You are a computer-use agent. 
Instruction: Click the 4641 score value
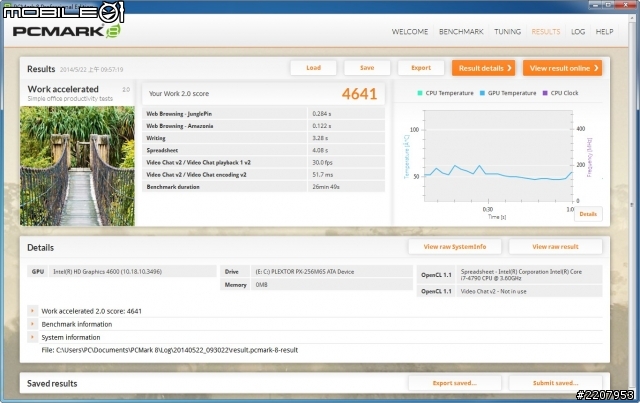click(359, 94)
